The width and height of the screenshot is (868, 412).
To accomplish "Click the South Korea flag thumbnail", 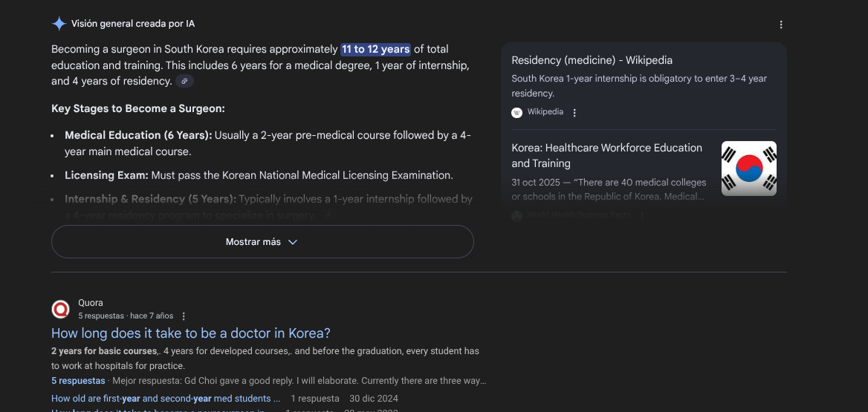I will [748, 169].
